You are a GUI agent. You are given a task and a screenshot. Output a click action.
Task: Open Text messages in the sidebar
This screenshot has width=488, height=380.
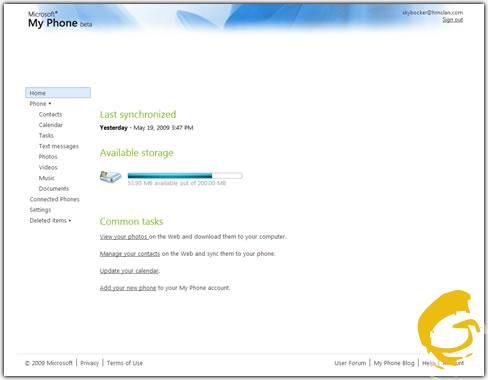[59, 146]
